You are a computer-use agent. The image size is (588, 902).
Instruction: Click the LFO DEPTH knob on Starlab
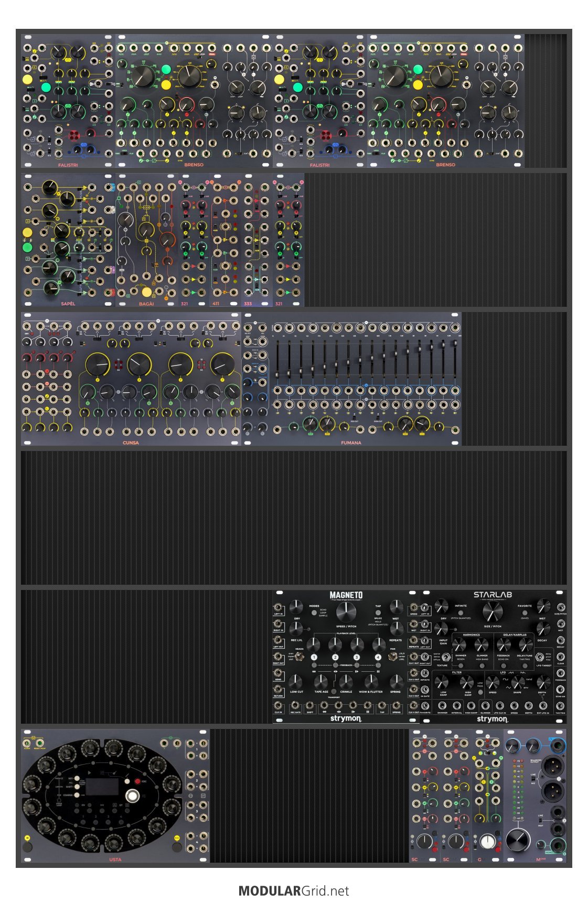point(543,682)
